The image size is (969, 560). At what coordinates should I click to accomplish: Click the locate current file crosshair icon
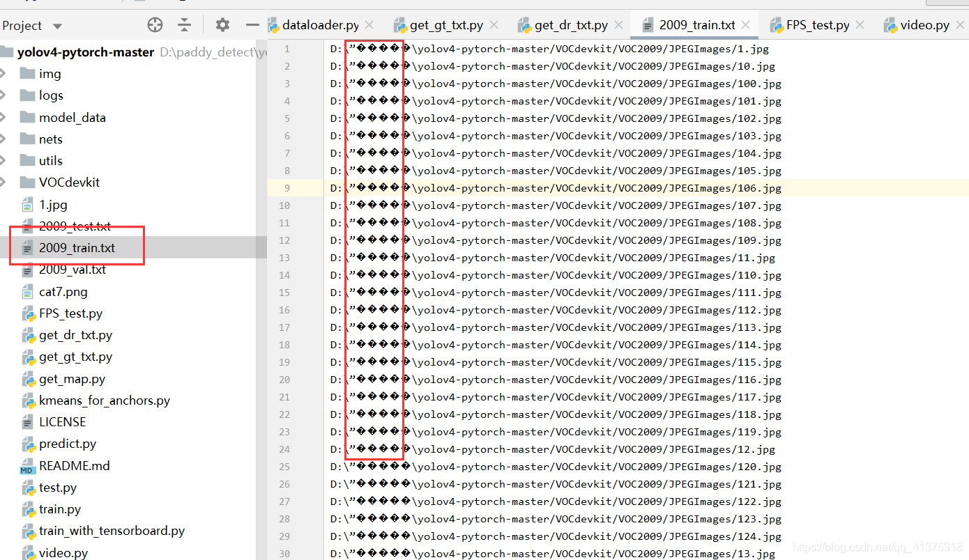[x=155, y=26]
